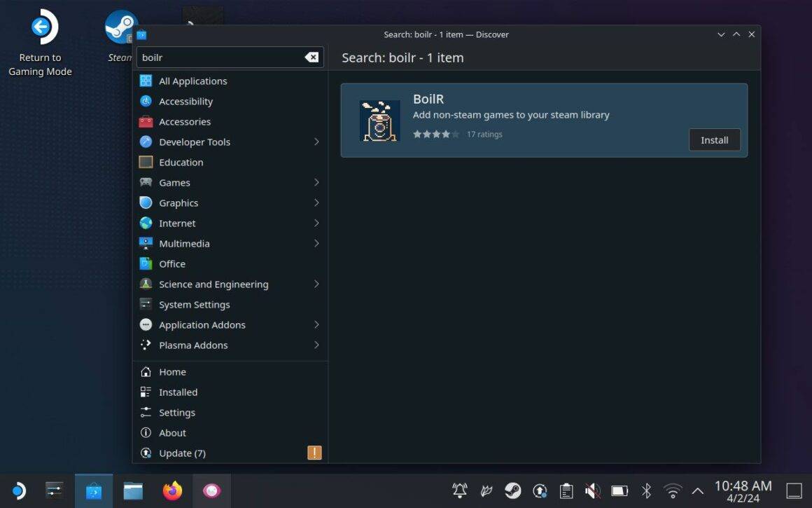Click the Plasma Addons icon
Image resolution: width=812 pixels, height=508 pixels.
tap(146, 345)
